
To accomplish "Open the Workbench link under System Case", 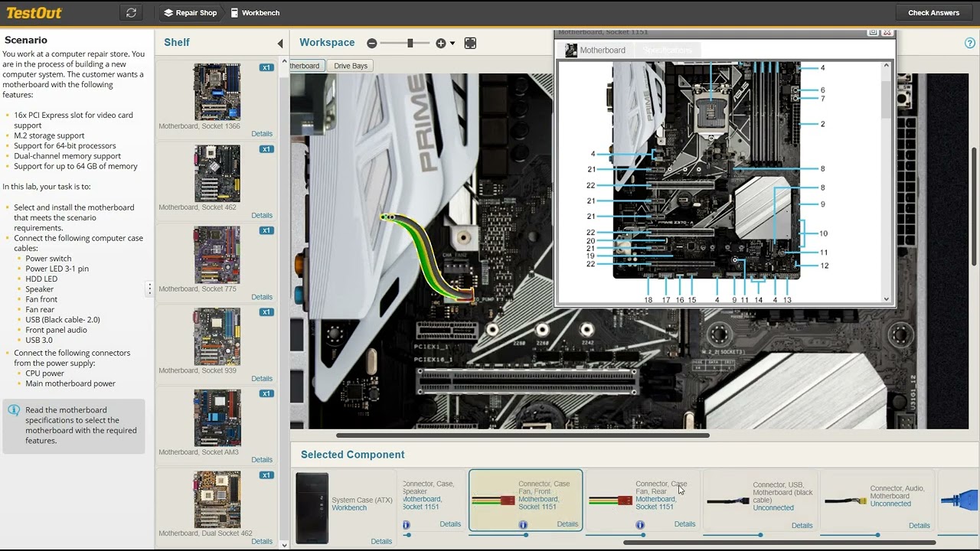I will click(349, 508).
